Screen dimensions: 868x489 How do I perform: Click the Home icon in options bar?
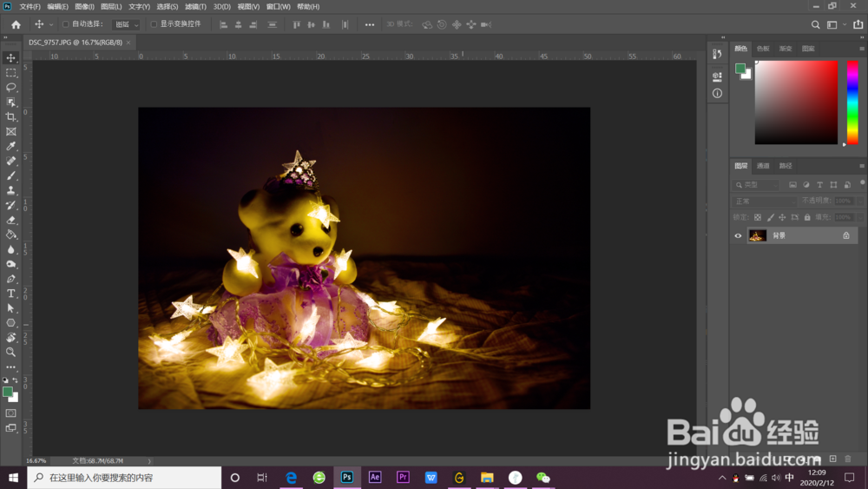(16, 24)
